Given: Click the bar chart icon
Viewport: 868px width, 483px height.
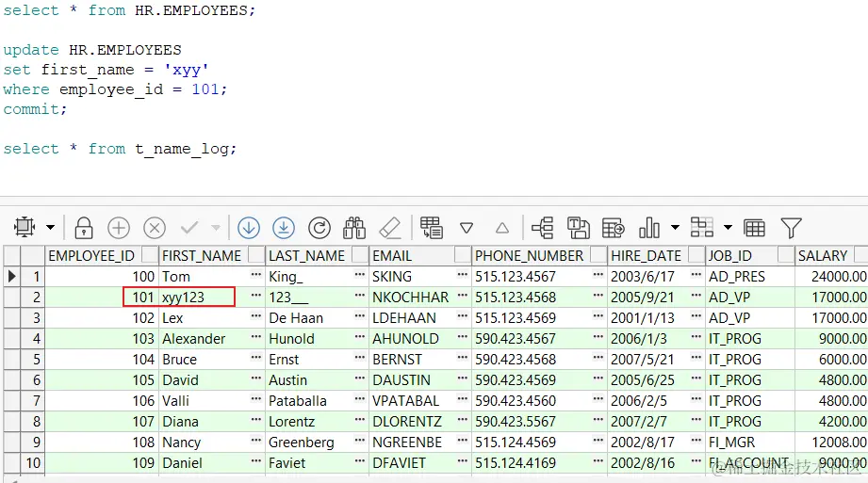Looking at the screenshot, I should [649, 228].
